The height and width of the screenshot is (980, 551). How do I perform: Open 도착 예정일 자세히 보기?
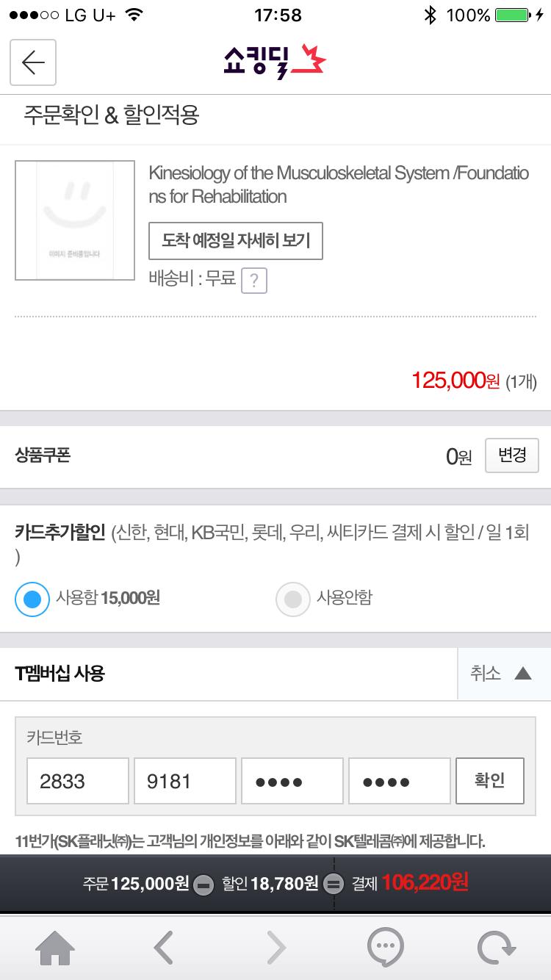(236, 240)
